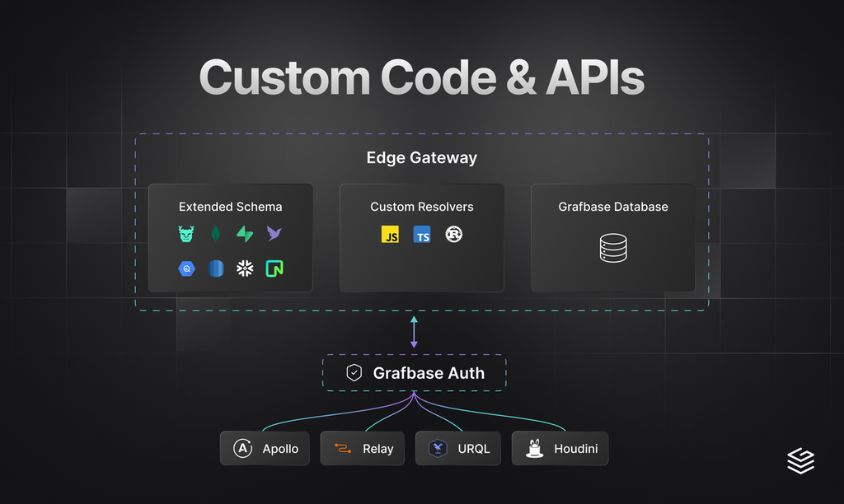This screenshot has height=504, width=844.
Task: Click the MongoDB green leaf logo
Action: pyautogui.click(x=216, y=234)
